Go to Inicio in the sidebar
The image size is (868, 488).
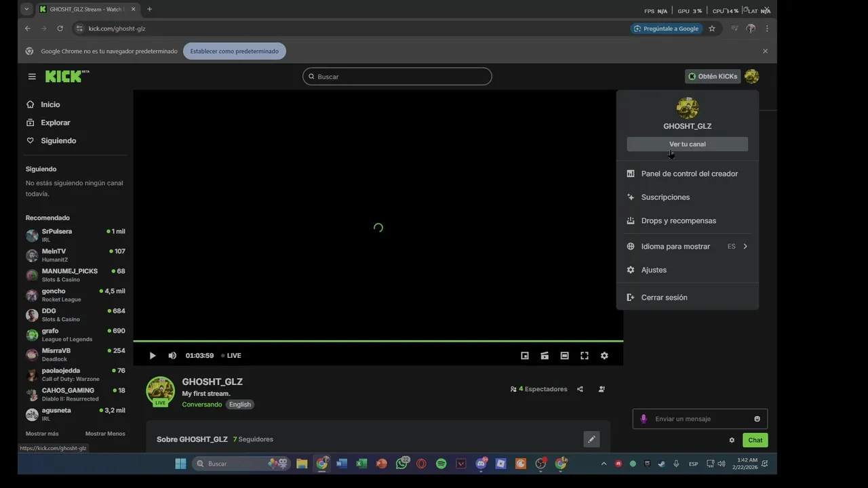[x=50, y=104]
